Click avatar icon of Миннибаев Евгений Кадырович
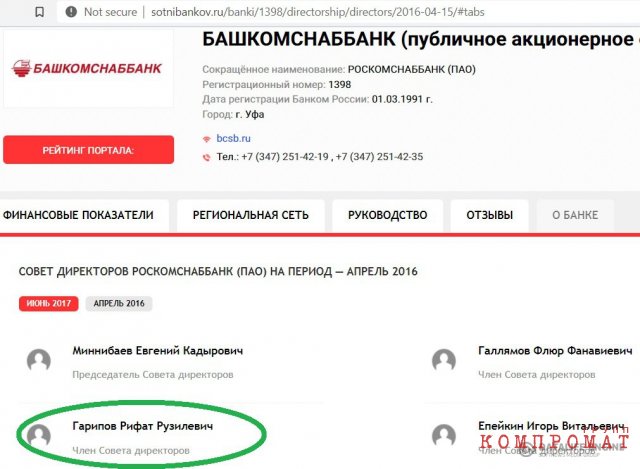 coord(39,361)
